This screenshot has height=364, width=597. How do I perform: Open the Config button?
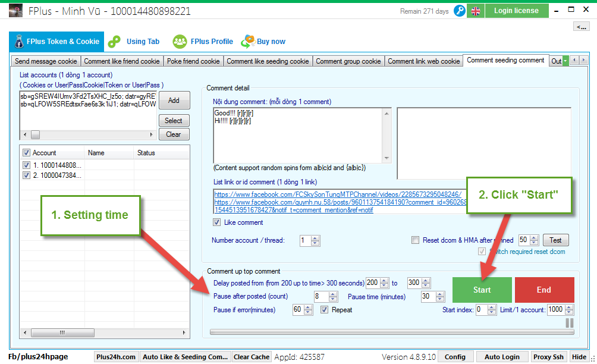[x=455, y=357]
